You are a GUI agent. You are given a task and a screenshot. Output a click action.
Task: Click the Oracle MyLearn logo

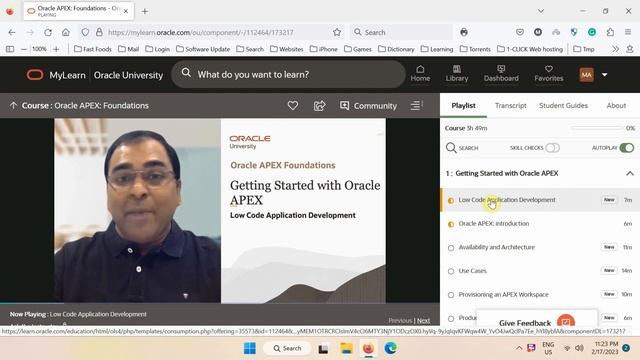click(x=35, y=75)
